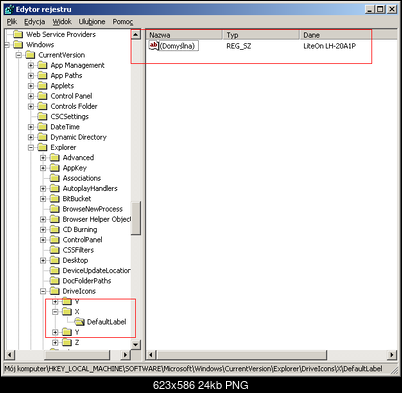Click the Applets folder icon

coord(42,86)
